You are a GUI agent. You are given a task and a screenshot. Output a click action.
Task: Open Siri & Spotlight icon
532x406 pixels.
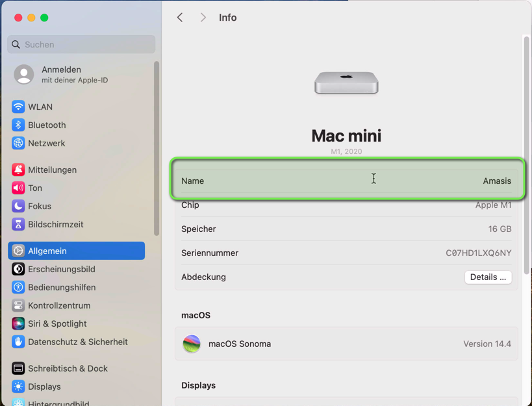pyautogui.click(x=18, y=324)
